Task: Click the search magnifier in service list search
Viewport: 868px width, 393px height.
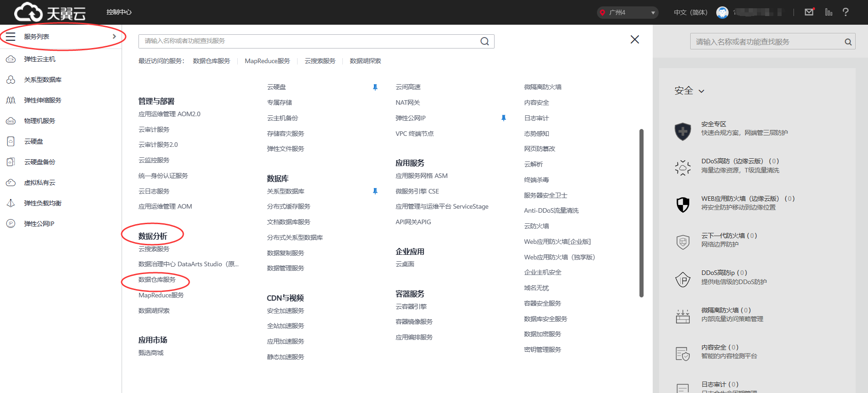Action: [485, 41]
